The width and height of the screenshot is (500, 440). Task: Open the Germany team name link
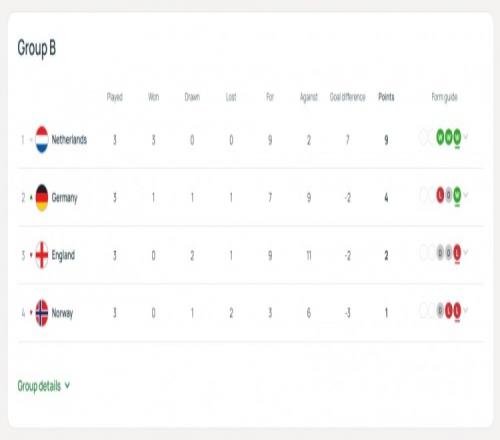(x=64, y=198)
